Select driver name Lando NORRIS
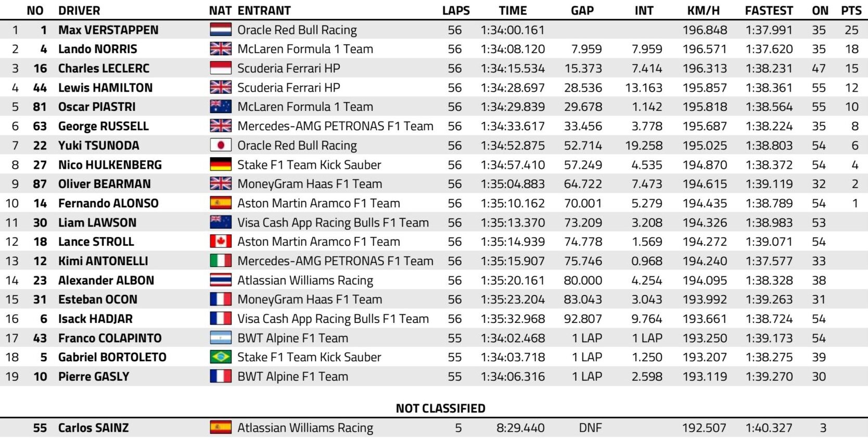 click(x=98, y=49)
